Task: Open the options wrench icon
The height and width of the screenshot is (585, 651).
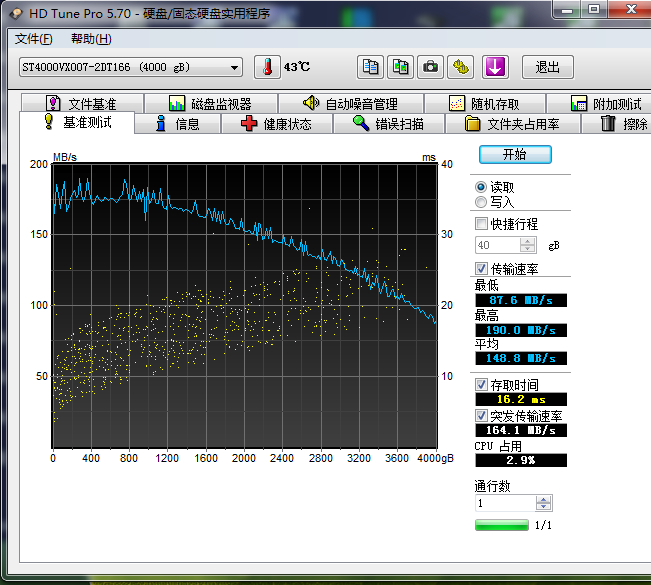Action: (460, 67)
